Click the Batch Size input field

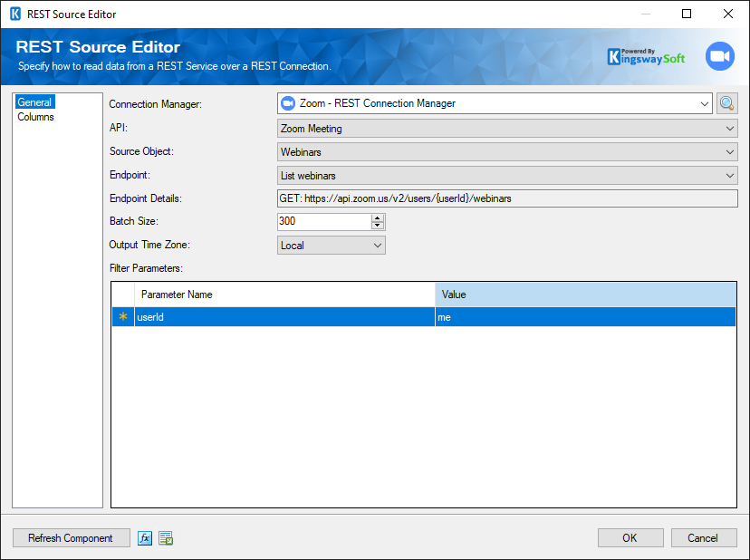pos(324,221)
